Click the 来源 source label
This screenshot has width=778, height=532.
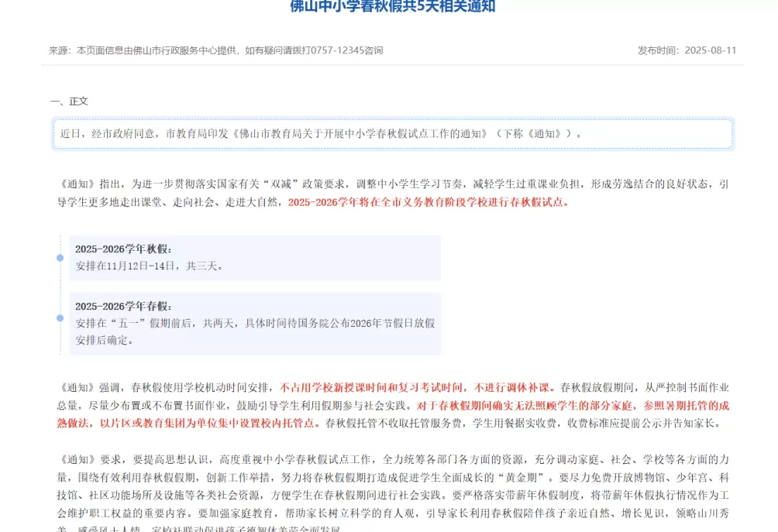tap(60, 51)
